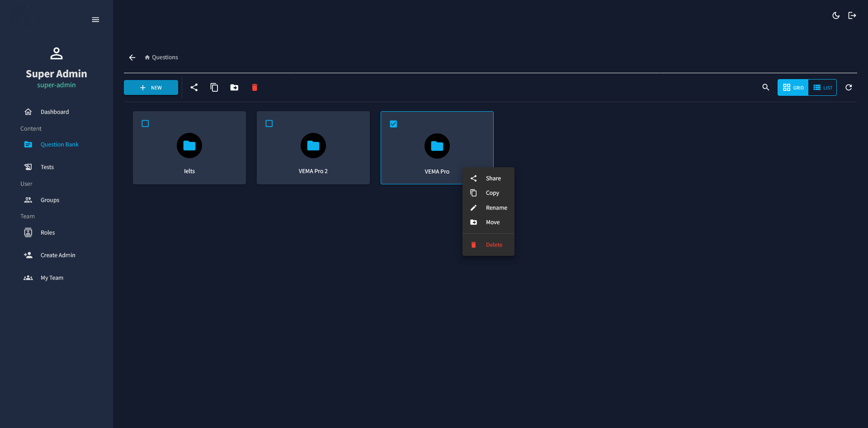
Task: Open the Create Admin page
Action: pyautogui.click(x=58, y=255)
